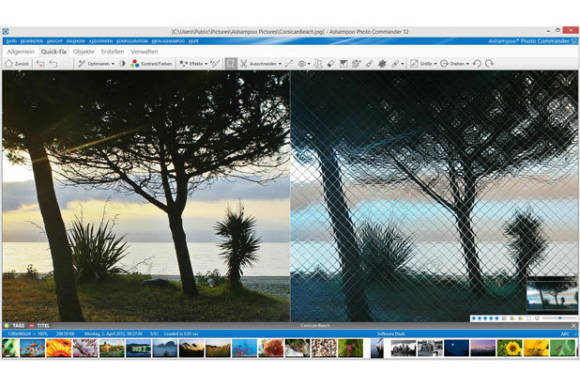Click the magic wand icon after Effekte
580x388 pixels.
click(215, 64)
